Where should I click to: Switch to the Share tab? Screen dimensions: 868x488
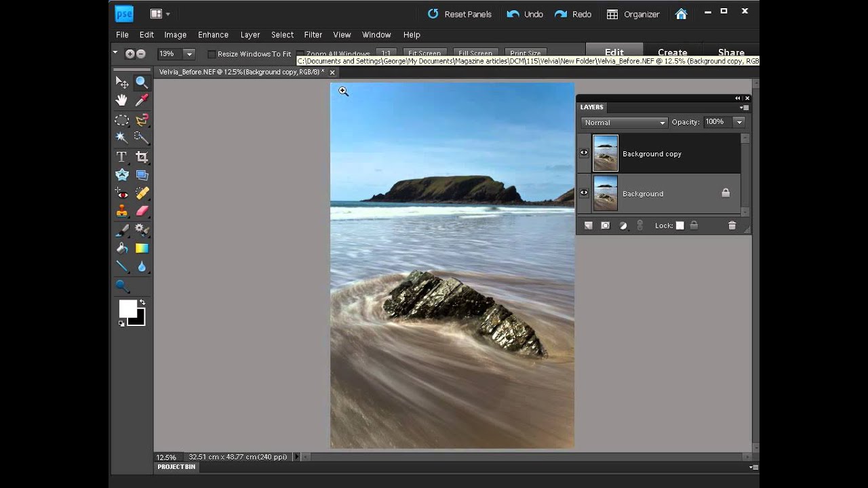coord(731,52)
